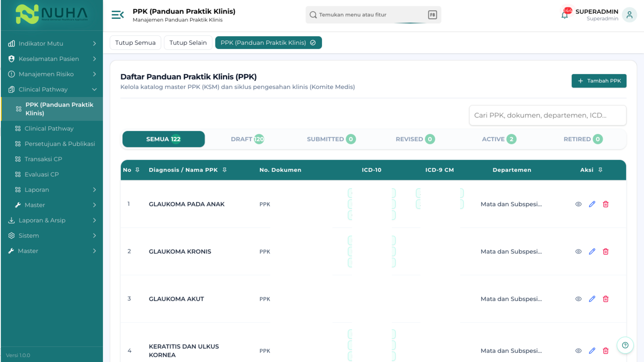The width and height of the screenshot is (644, 362).
Task: Edit the KERATITIS DAN ULKUS KORNEA row
Action: [x=592, y=351]
